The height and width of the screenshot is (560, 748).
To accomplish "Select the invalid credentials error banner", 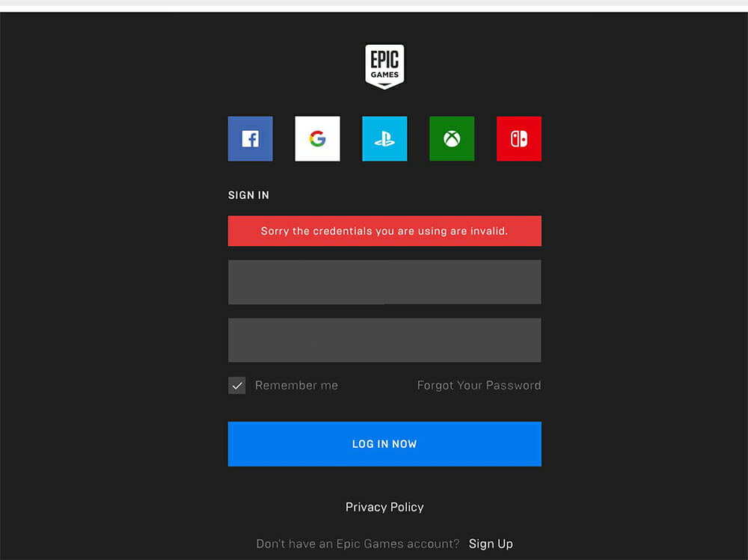I will click(384, 230).
